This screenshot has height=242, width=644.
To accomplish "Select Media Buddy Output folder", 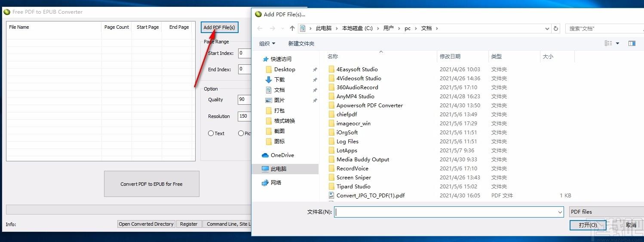I will coord(363,159).
